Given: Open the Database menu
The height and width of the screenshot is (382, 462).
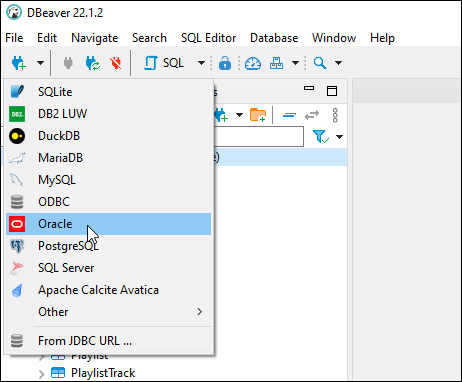Looking at the screenshot, I should tap(274, 38).
